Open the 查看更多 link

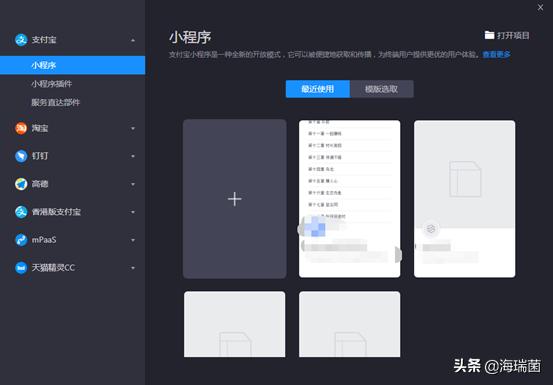[497, 55]
